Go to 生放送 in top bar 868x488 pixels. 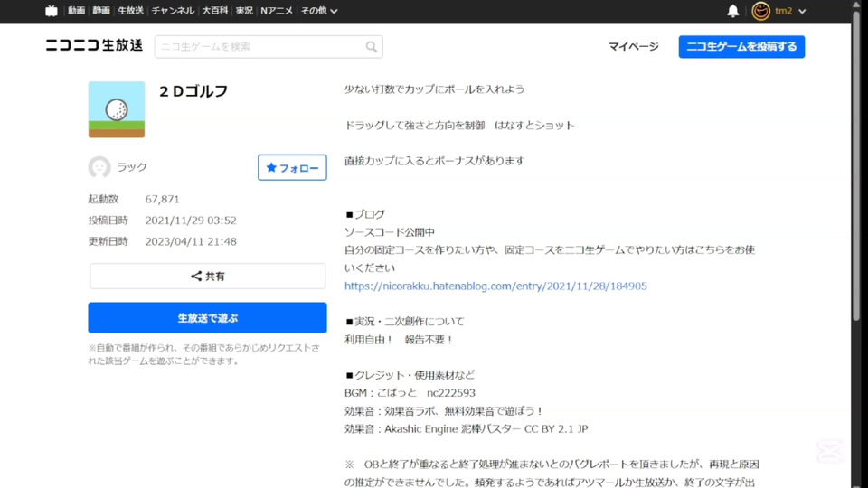click(130, 11)
